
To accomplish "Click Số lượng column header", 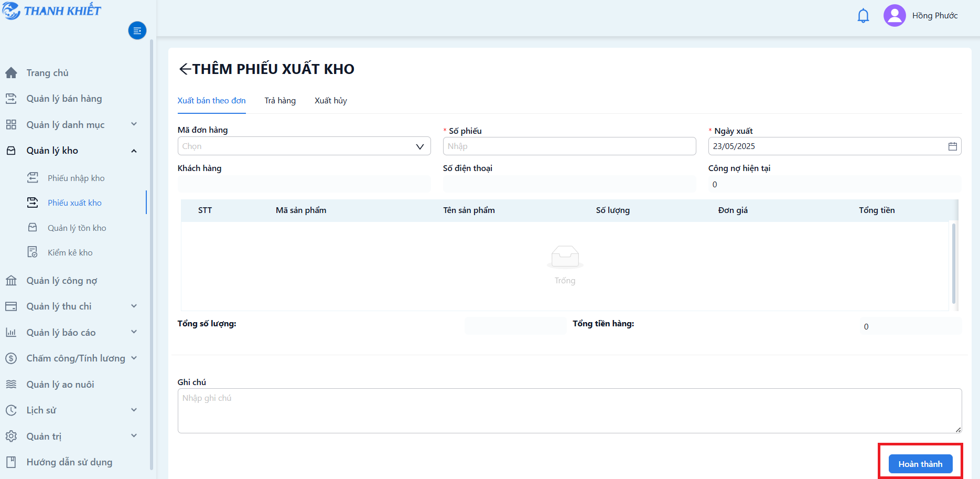I will click(613, 210).
